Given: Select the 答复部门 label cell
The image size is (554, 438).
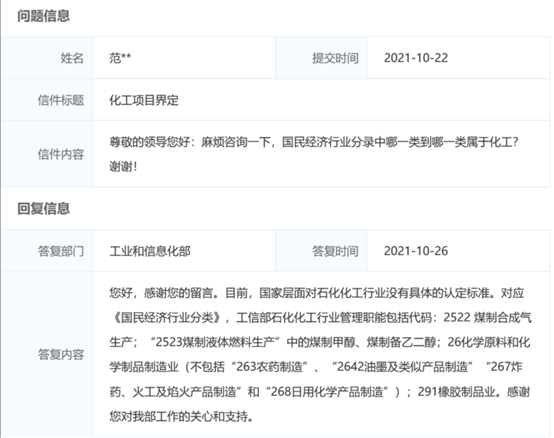Looking at the screenshot, I should (x=47, y=251).
